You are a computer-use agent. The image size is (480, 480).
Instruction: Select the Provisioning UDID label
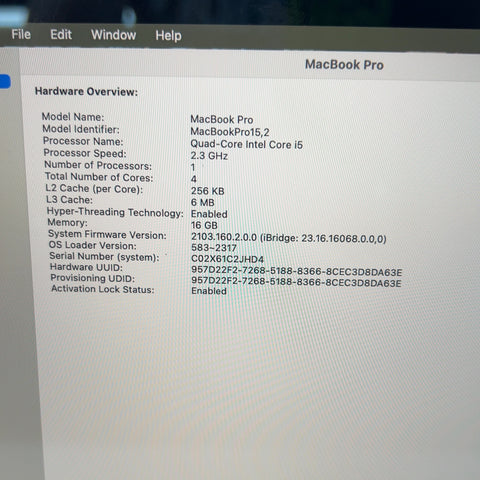tap(93, 278)
